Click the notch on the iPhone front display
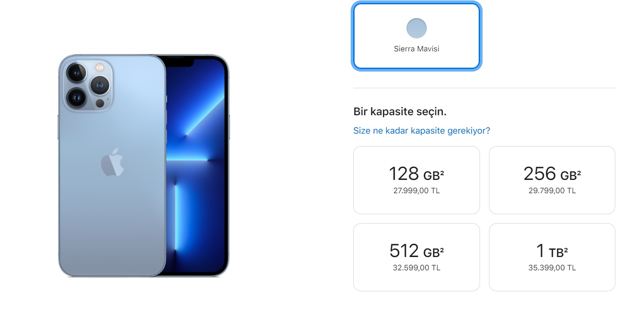This screenshot has height=326, width=644. coord(179,61)
